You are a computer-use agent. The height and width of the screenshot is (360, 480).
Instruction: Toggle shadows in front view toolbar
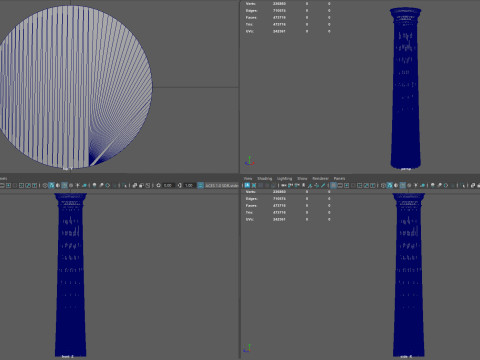click(84, 185)
